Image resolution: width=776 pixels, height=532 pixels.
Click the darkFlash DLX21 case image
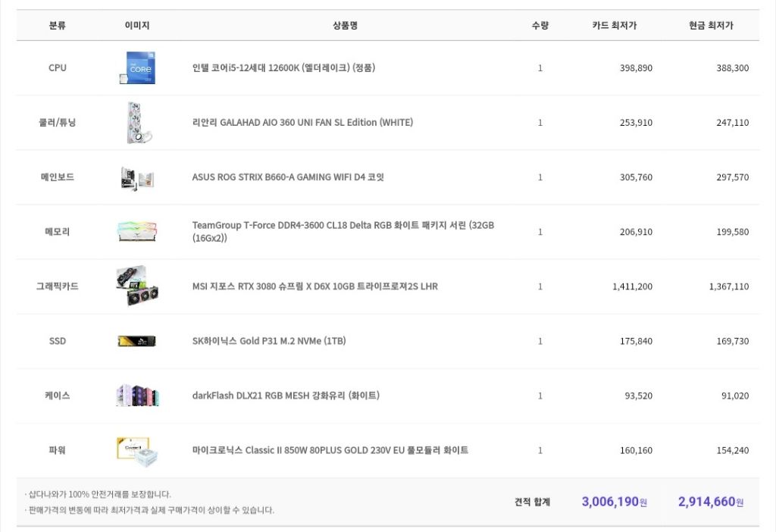point(137,396)
